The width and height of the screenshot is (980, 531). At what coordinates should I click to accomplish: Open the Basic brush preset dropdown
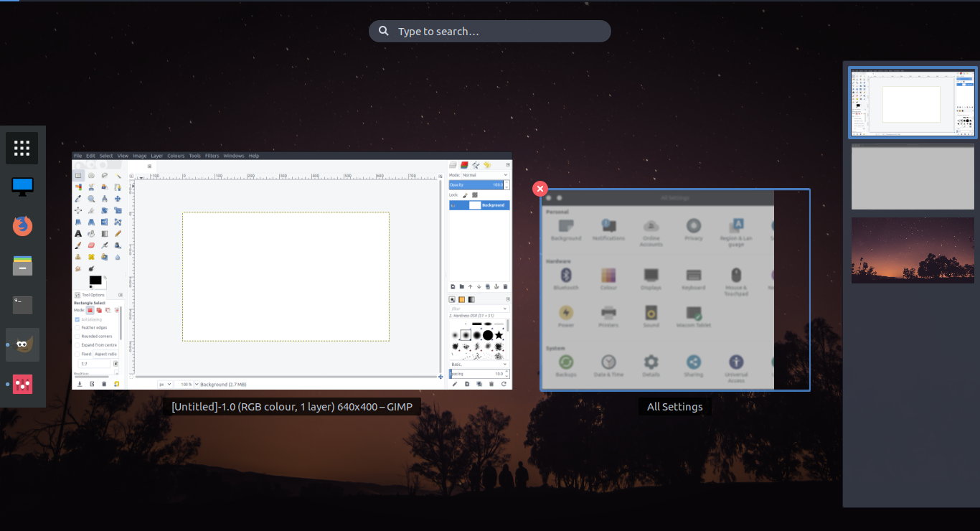coord(479,364)
